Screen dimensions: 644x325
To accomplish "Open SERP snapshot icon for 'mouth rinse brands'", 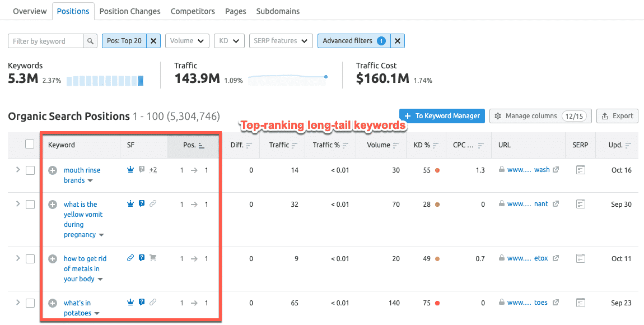I will [580, 170].
